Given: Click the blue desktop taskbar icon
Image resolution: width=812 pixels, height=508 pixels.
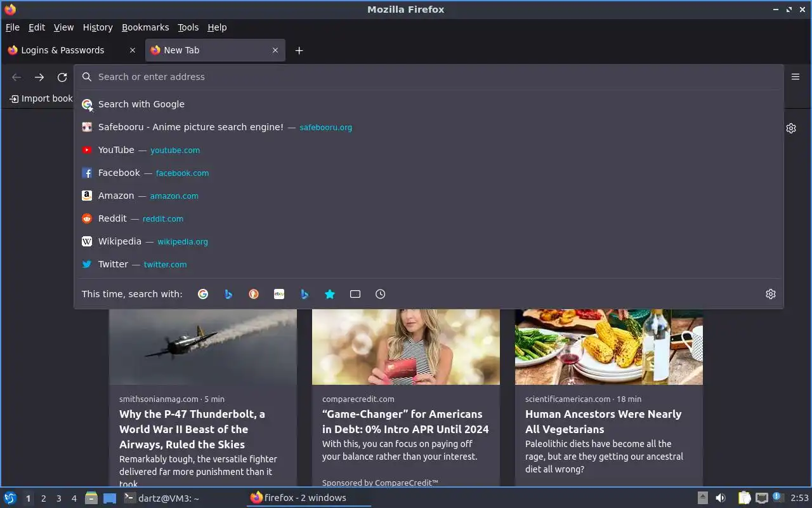Looking at the screenshot, I should coord(110,498).
